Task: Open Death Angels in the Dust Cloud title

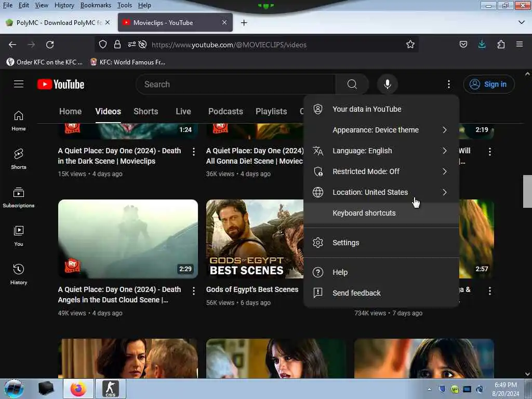Action: tap(119, 295)
